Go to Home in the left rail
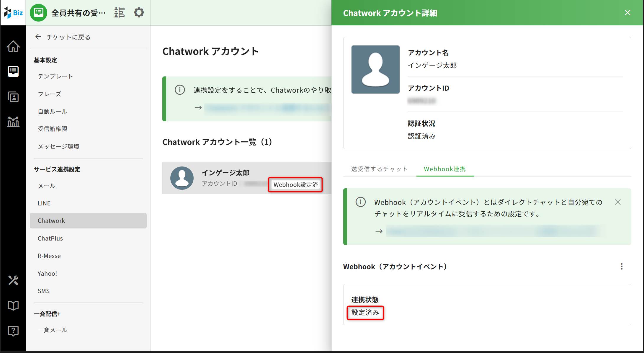 pyautogui.click(x=13, y=46)
